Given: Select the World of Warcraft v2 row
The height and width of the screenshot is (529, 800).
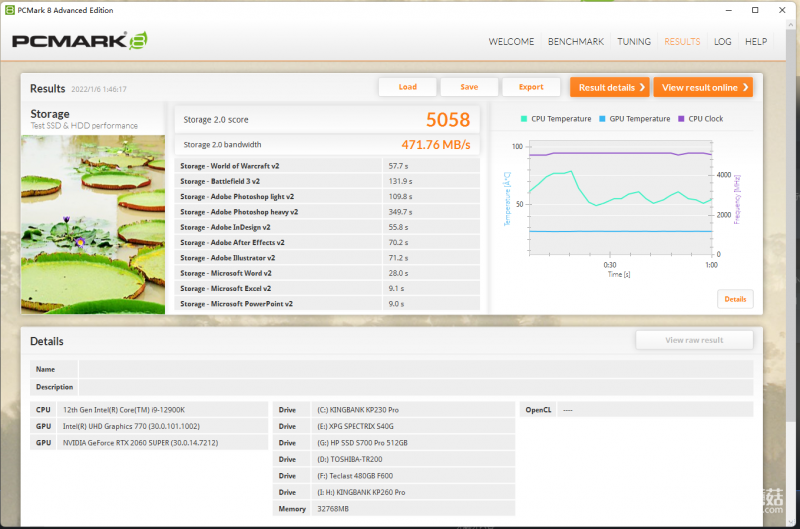Looking at the screenshot, I should point(327,166).
